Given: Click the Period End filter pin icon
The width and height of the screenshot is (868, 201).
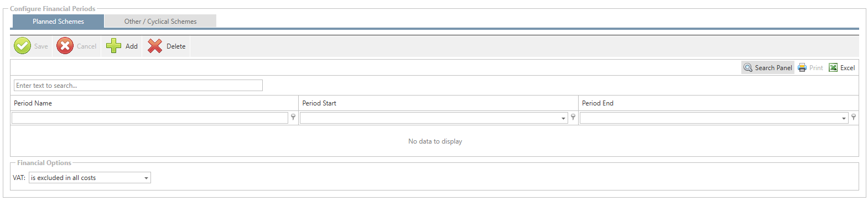Looking at the screenshot, I should coord(854,117).
